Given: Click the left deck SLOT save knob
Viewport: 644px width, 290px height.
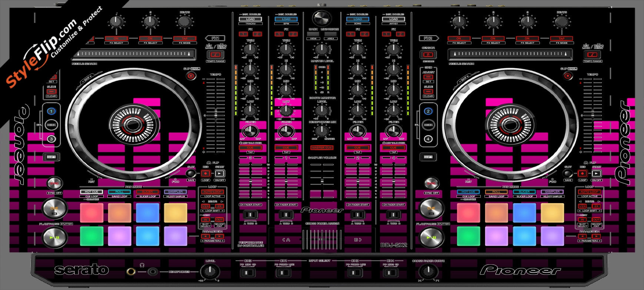Looking at the screenshot, I should pyautogui.click(x=191, y=173).
